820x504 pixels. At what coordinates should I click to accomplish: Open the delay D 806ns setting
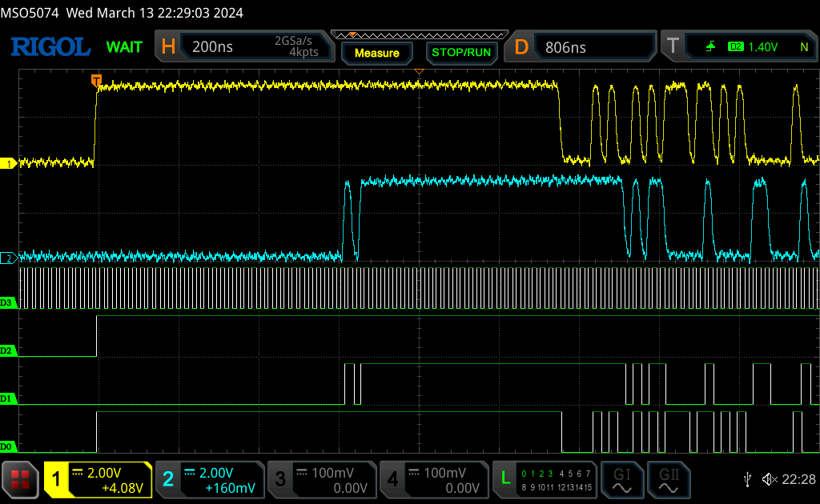pos(580,46)
